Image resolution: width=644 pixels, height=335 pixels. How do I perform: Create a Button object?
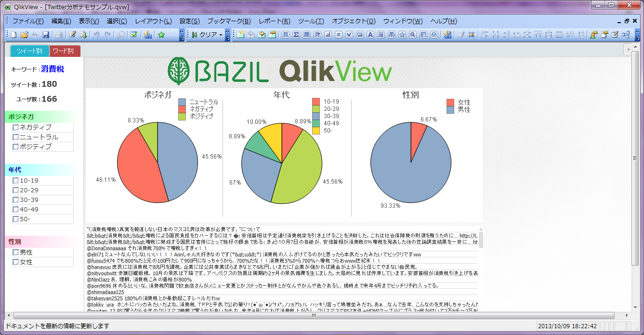(360, 35)
